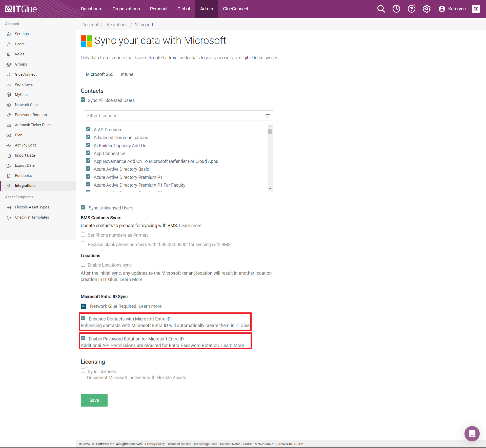Open the Personal menu
The width and height of the screenshot is (486, 448).
pos(158,9)
